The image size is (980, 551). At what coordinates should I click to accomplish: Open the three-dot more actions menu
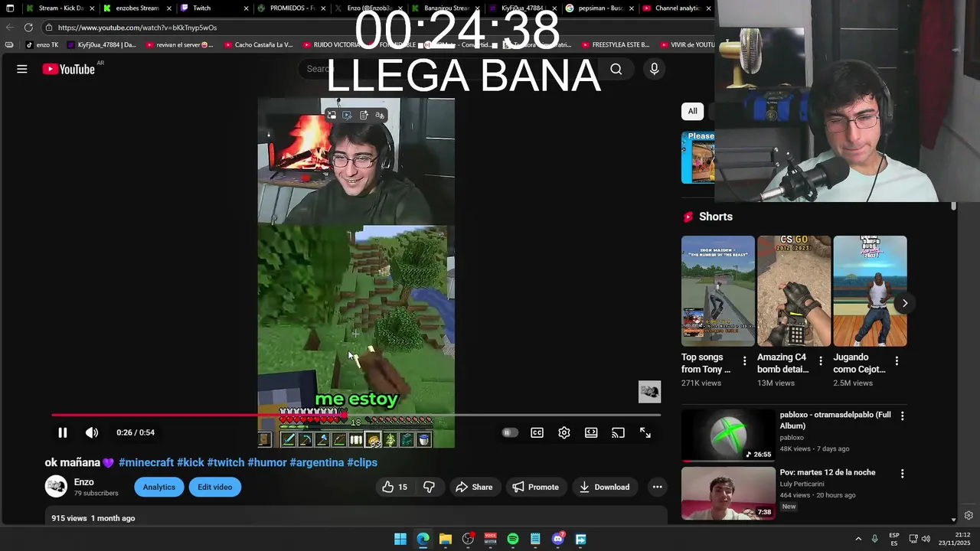pyautogui.click(x=657, y=487)
